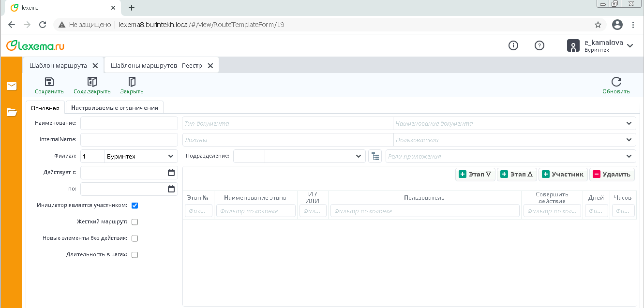
Task: Open the mail envelope in left sidebar
Action: (x=12, y=86)
